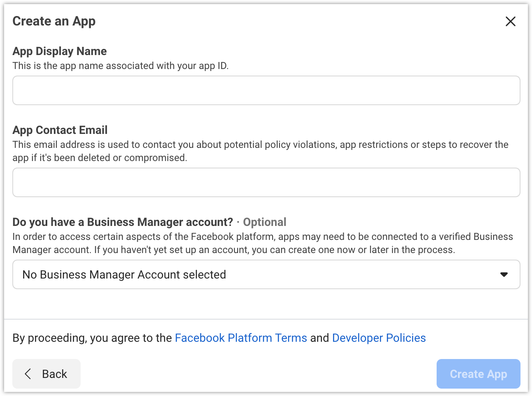This screenshot has height=396, width=532.
Task: Click the app ID description text
Action: tap(120, 66)
